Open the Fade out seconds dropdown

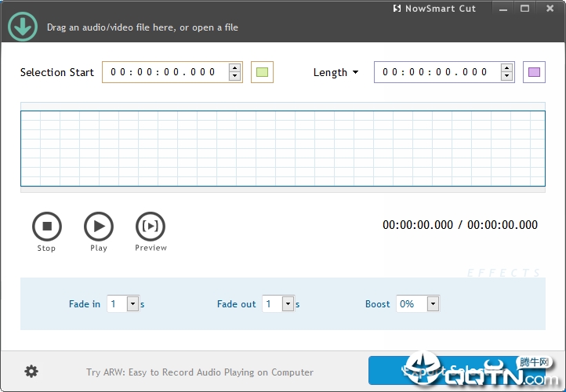tap(288, 304)
